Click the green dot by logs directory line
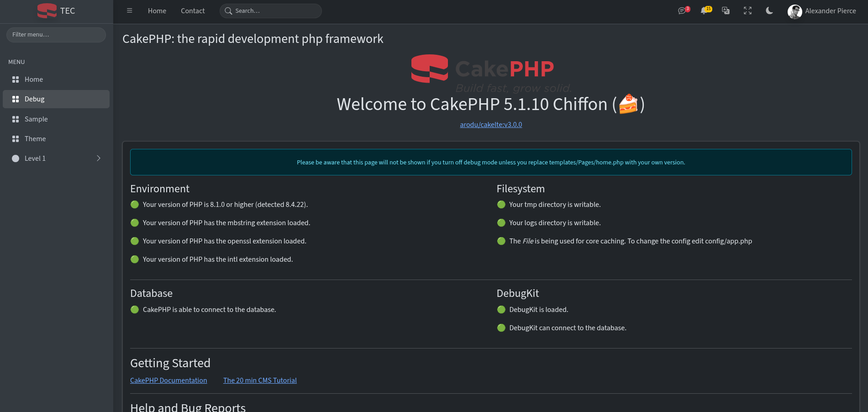Screen dimensions: 868x412 click(x=501, y=223)
